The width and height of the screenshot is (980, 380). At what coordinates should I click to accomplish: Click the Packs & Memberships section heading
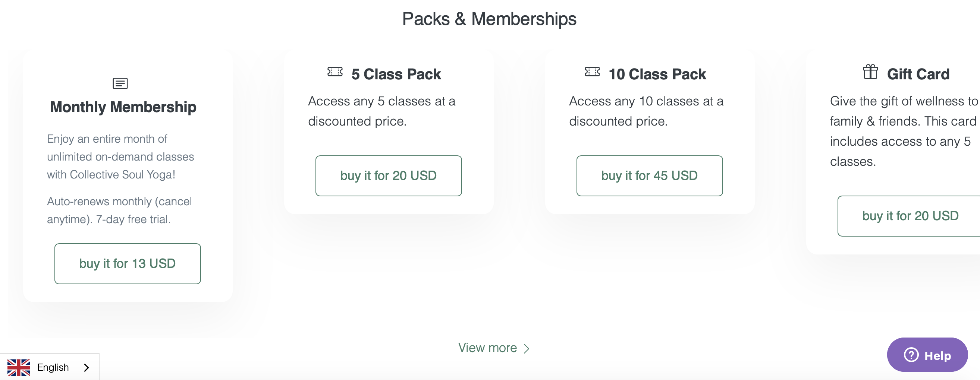[x=489, y=19]
